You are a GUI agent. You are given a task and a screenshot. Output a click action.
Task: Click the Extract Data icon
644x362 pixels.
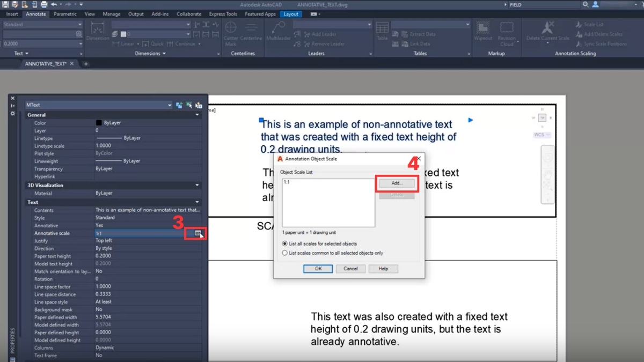404,34
